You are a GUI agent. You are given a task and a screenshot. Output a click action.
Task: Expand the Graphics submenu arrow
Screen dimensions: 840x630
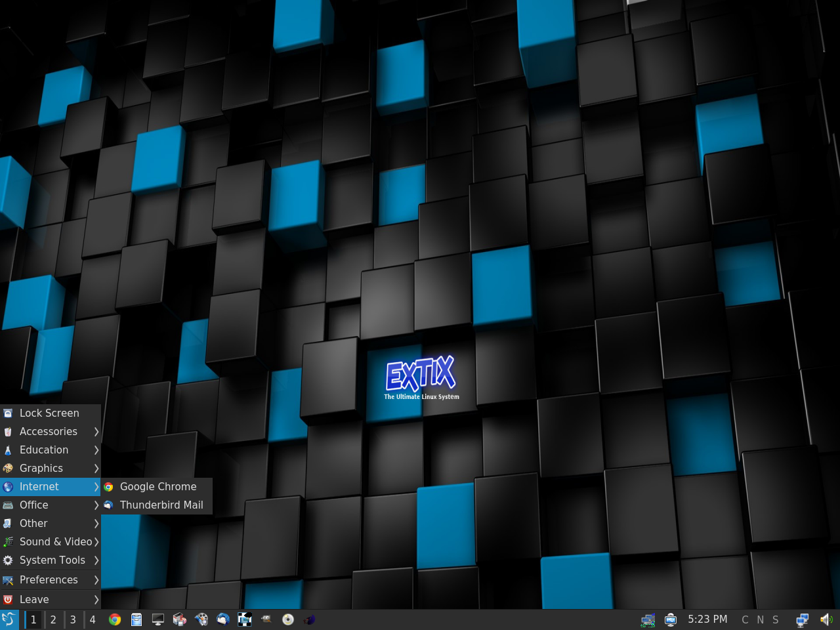pyautogui.click(x=96, y=469)
